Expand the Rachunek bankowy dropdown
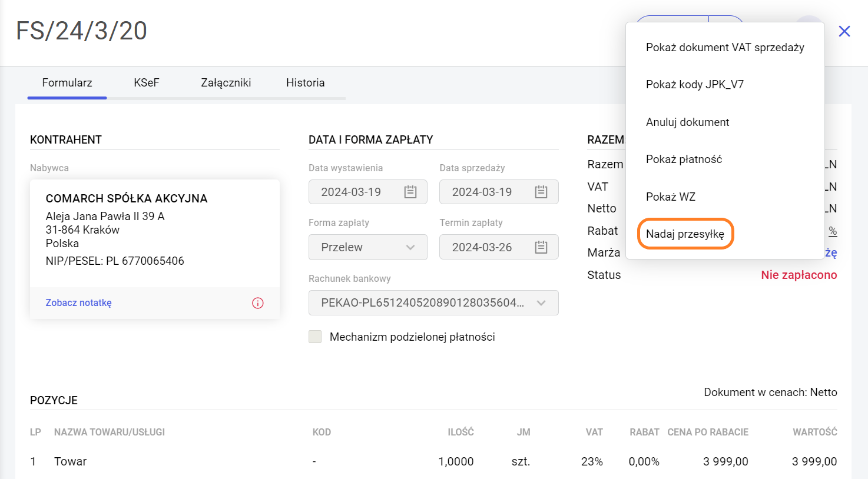The image size is (868, 479). click(x=433, y=303)
